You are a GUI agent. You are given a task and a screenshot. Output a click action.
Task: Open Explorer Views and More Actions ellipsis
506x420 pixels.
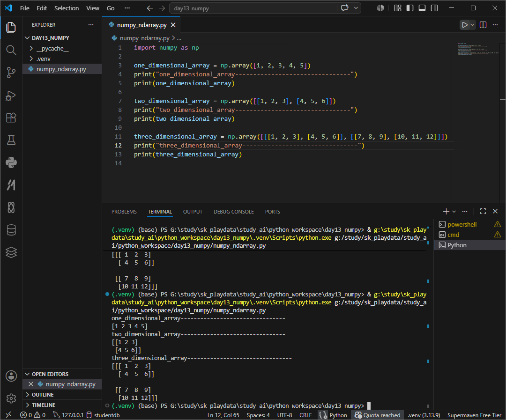[x=91, y=25]
